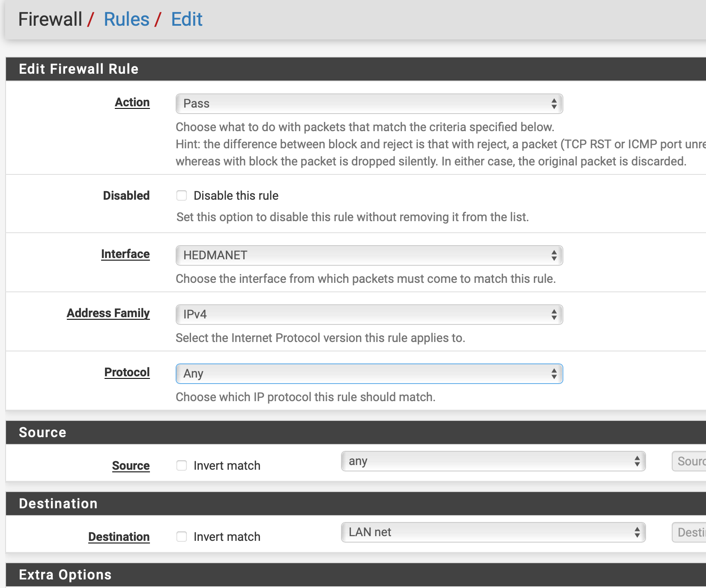Click the underlined Destination field label

click(x=119, y=537)
